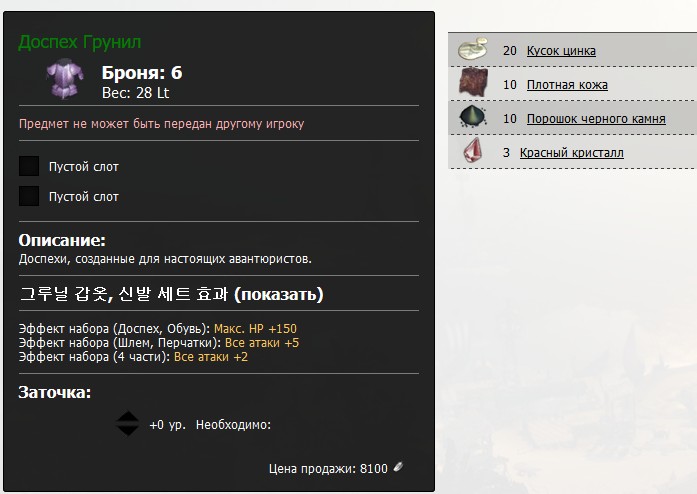Image resolution: width=697 pixels, height=494 pixels.
Task: Open the Порошок черного камня link
Action: [596, 119]
